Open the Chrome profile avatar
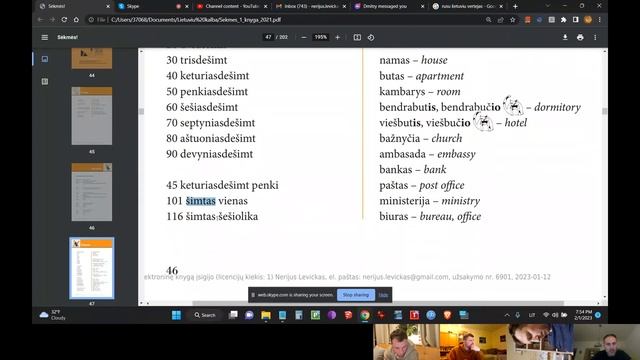The height and width of the screenshot is (360, 640). click(x=588, y=20)
